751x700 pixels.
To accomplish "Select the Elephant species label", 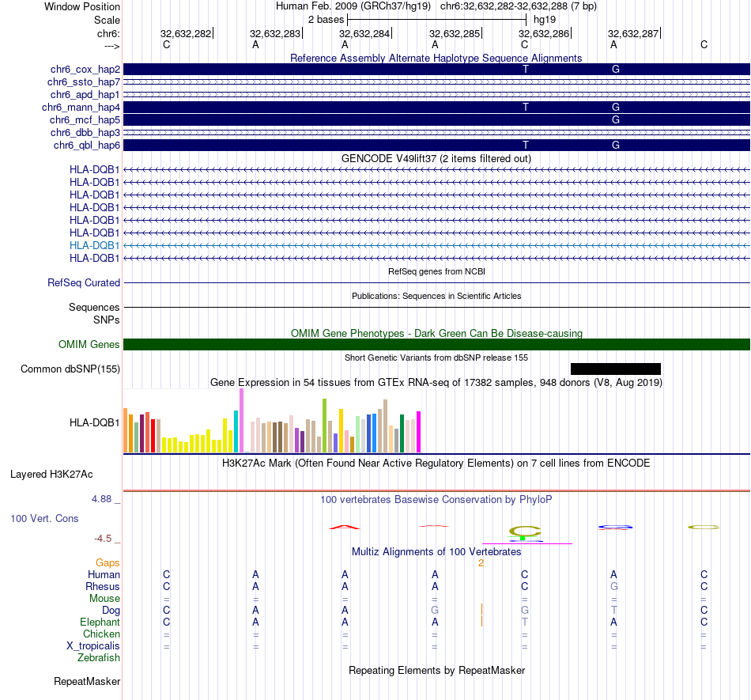I will click(x=100, y=622).
